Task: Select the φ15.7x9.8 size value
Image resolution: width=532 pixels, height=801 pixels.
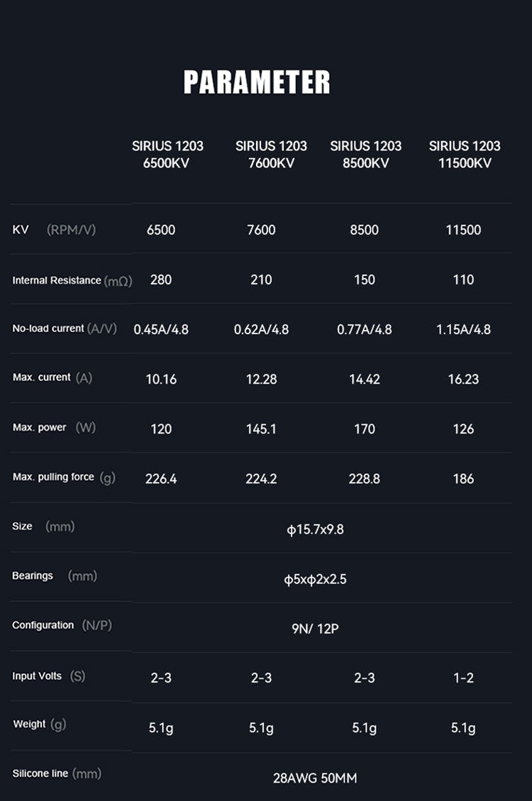Action: [x=315, y=529]
